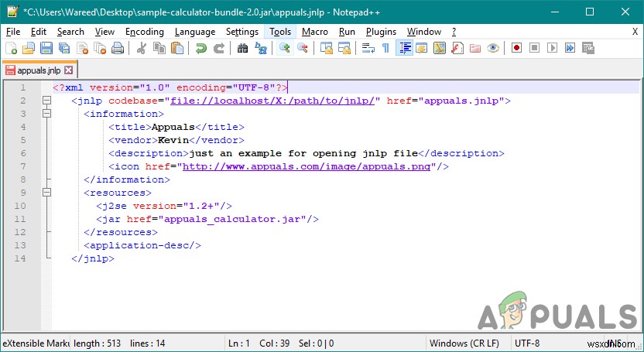Cut selection using the scissors icon
This screenshot has width=644, height=352.
[x=142, y=49]
